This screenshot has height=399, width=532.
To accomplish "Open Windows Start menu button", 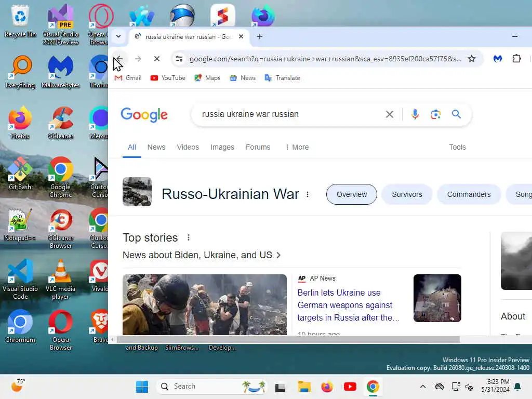I will pyautogui.click(x=142, y=387).
